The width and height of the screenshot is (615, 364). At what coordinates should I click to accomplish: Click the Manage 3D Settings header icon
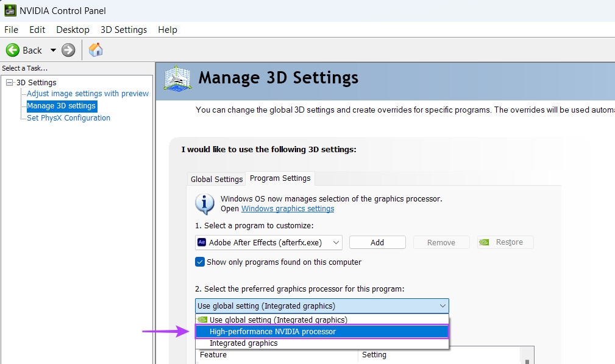pyautogui.click(x=177, y=78)
